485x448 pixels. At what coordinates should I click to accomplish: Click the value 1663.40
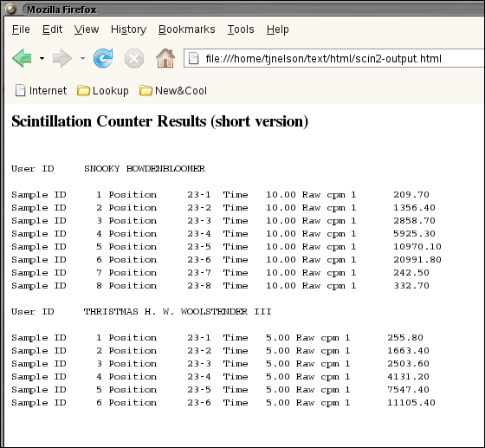(x=408, y=351)
